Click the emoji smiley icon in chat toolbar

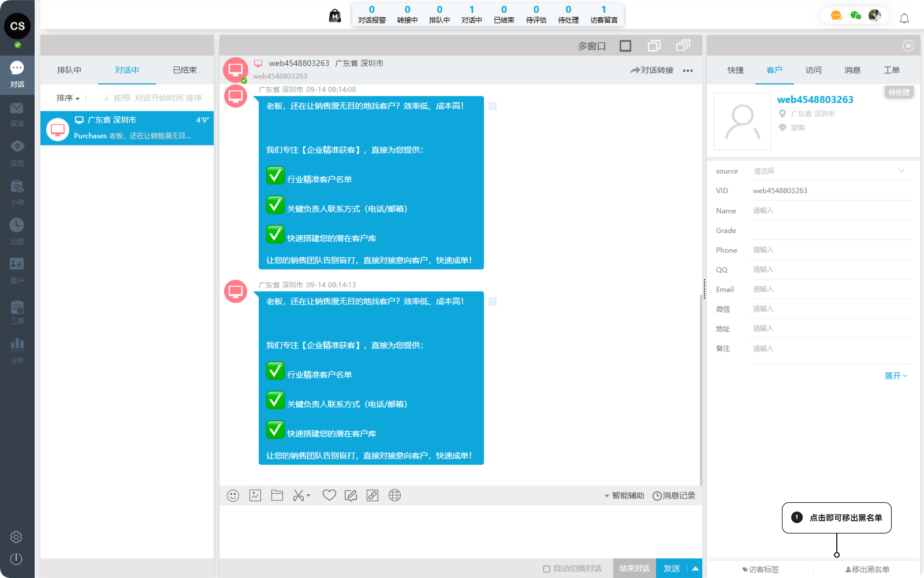point(233,495)
